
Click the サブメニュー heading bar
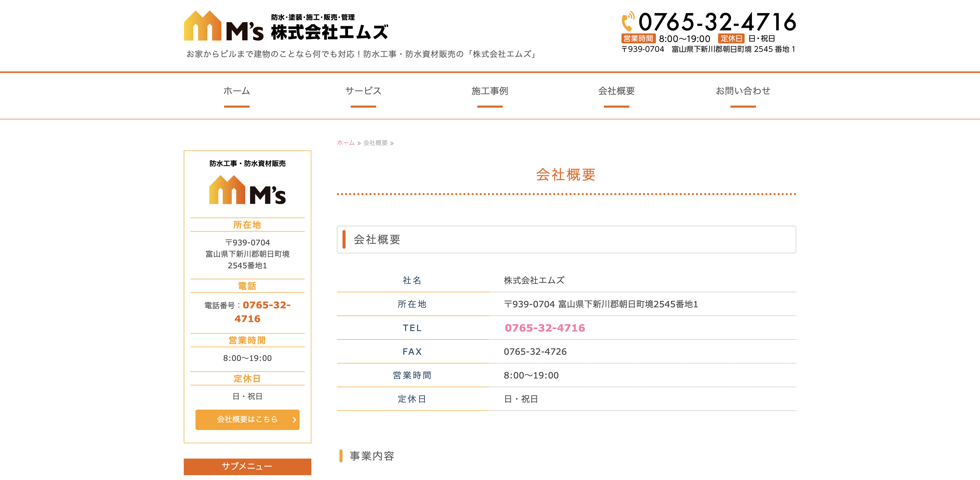click(247, 466)
